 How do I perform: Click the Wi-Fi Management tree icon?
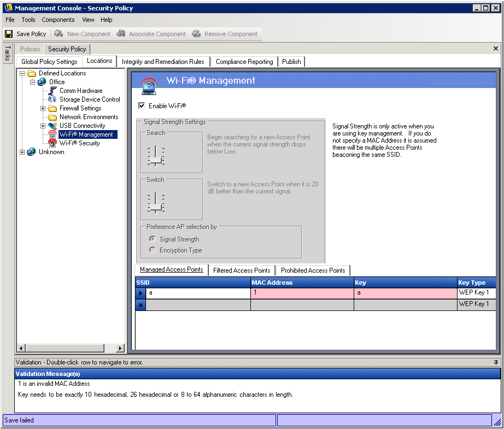coord(52,134)
